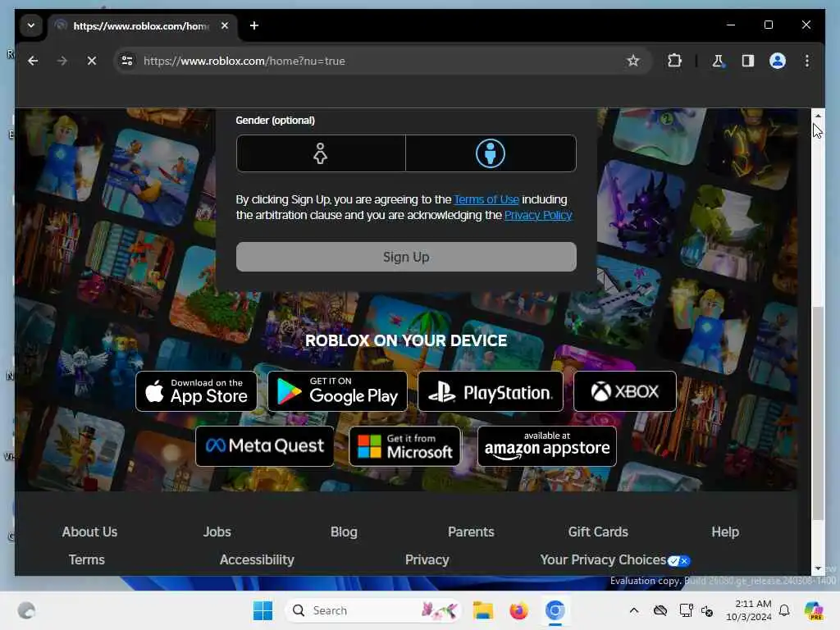Open the Help footer link
This screenshot has height=630, width=840.
pos(725,532)
